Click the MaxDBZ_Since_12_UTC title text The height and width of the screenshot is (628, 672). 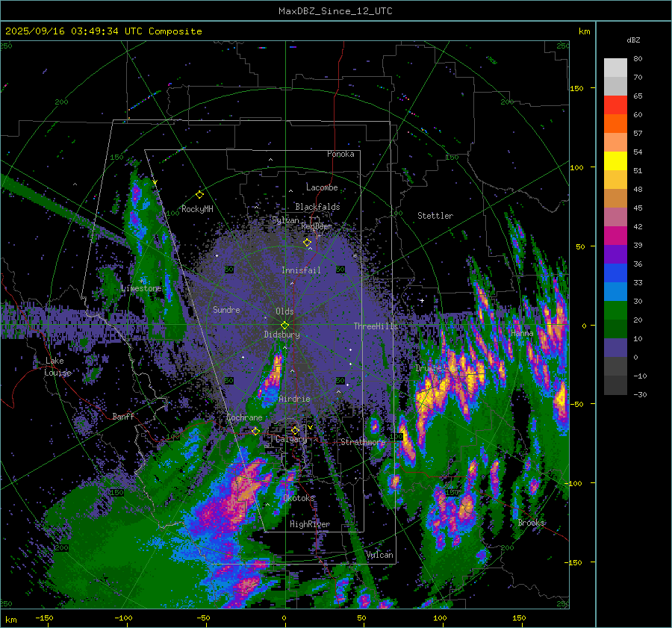click(335, 11)
